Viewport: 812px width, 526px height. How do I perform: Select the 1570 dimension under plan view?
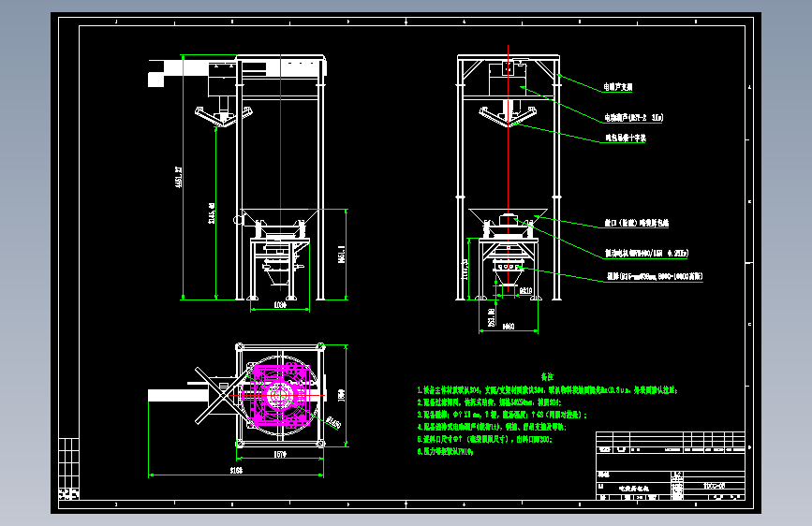point(280,455)
